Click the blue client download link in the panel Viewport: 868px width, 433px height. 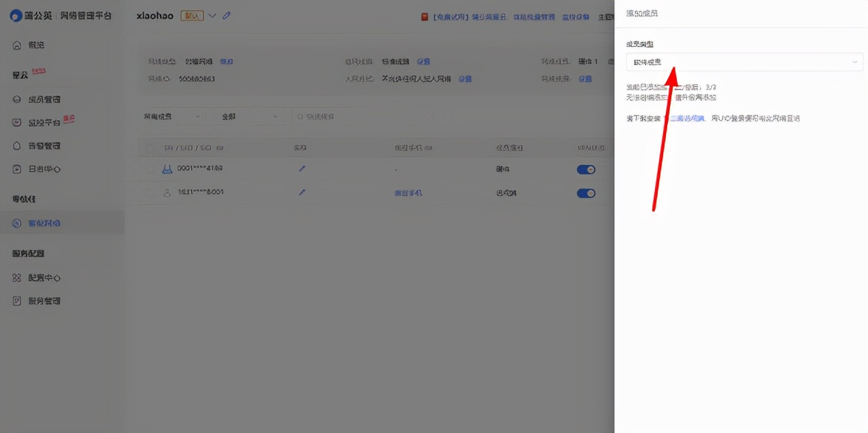686,117
